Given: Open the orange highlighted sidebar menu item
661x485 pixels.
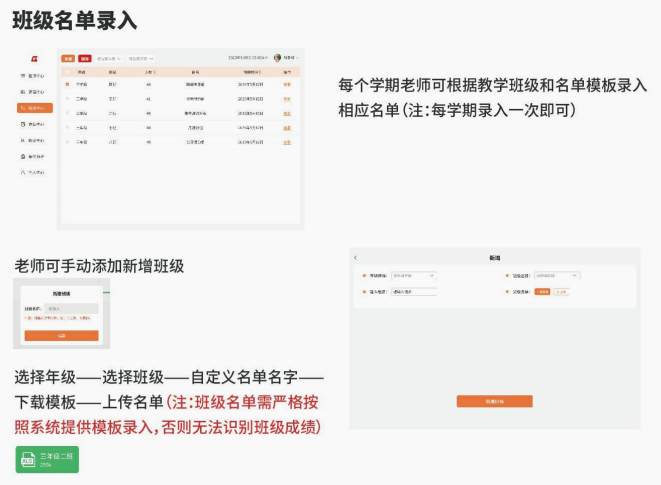Looking at the screenshot, I should tap(35, 108).
